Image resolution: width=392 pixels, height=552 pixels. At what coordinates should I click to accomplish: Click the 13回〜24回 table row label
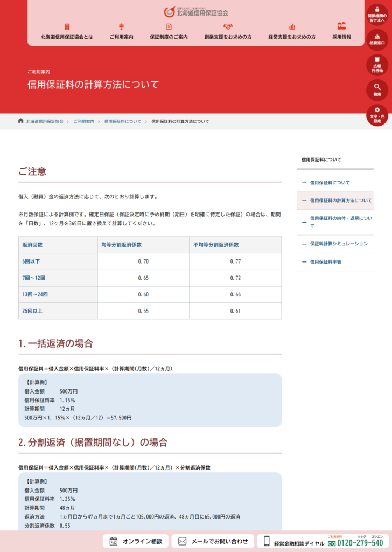pos(35,294)
